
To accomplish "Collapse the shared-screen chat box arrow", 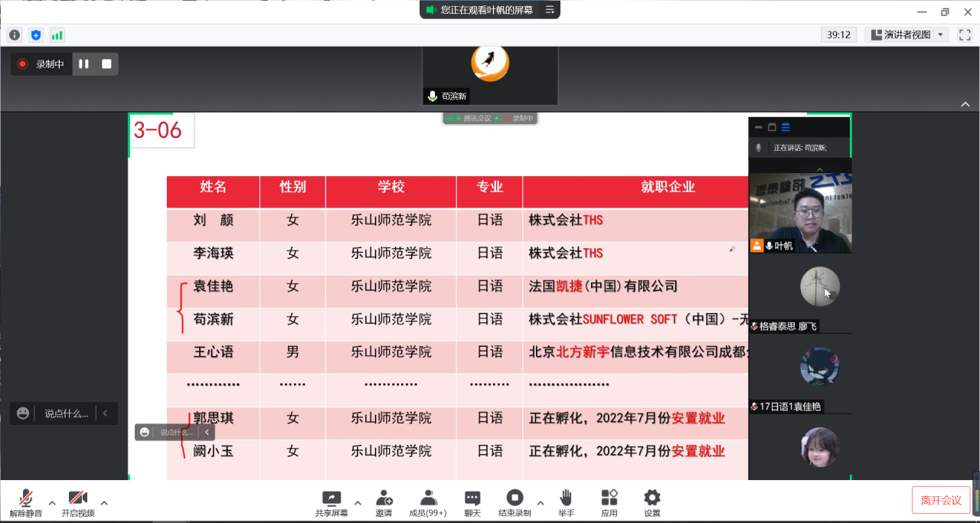I will pyautogui.click(x=207, y=432).
